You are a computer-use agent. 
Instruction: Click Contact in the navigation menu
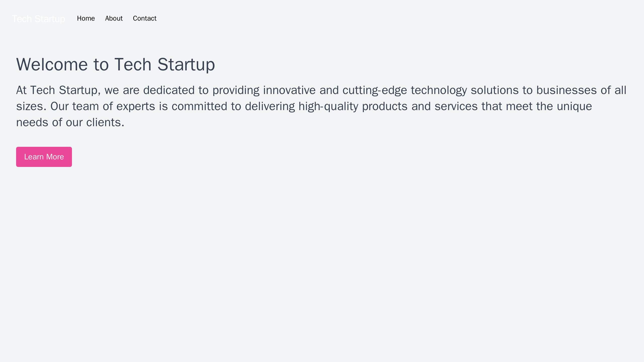[x=144, y=18]
